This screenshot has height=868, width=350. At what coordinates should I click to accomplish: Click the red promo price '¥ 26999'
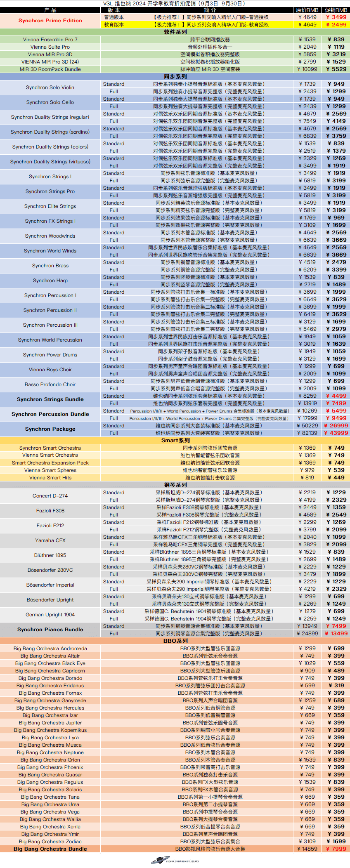336,426
